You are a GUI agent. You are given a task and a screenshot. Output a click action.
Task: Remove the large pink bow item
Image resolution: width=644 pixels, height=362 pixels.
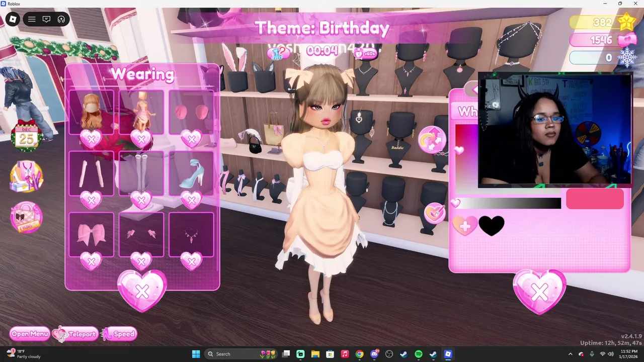pos(91,261)
